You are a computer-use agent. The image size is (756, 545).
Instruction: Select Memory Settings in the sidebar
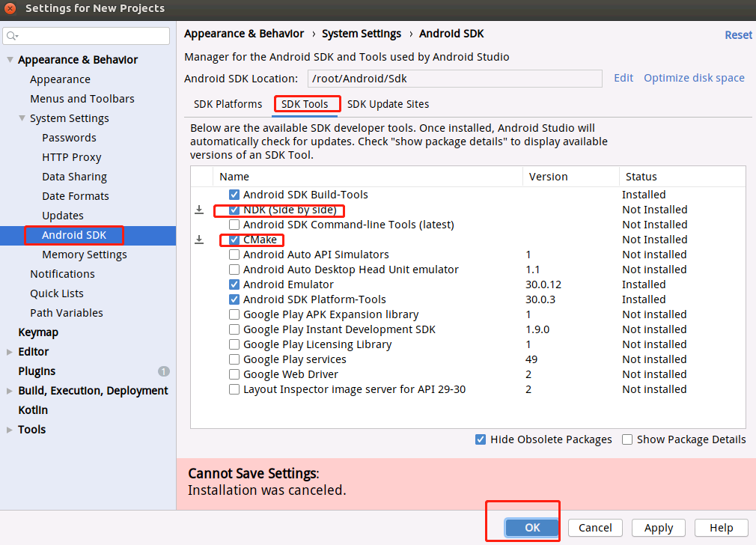[x=83, y=254]
